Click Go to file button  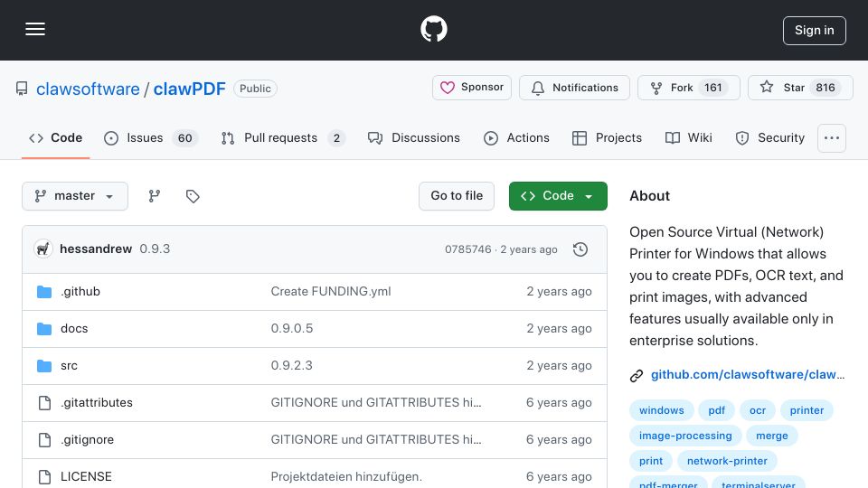[x=457, y=196]
